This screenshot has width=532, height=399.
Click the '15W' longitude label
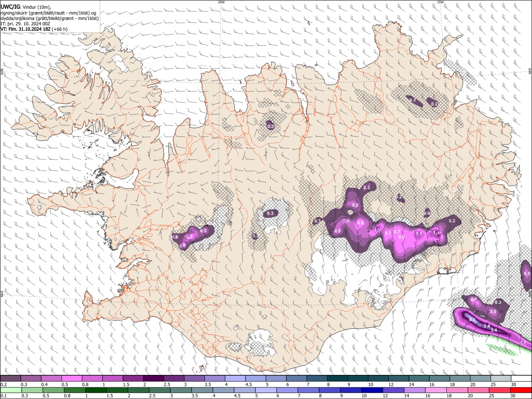tap(440, 2)
